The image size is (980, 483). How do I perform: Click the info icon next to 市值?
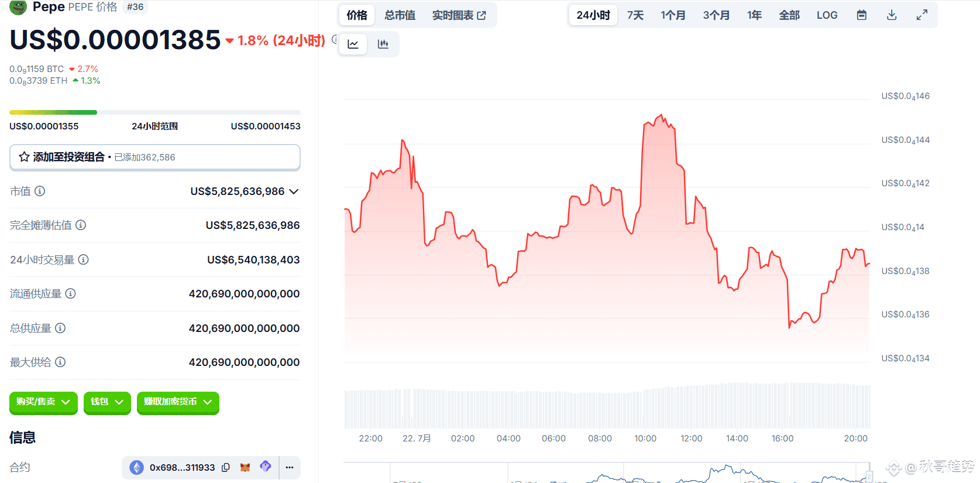40,191
